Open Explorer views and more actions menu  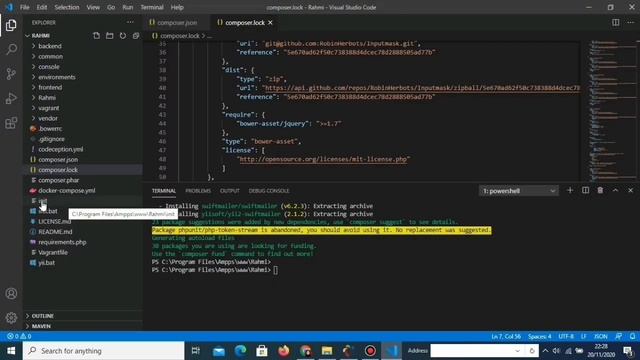tap(130, 22)
